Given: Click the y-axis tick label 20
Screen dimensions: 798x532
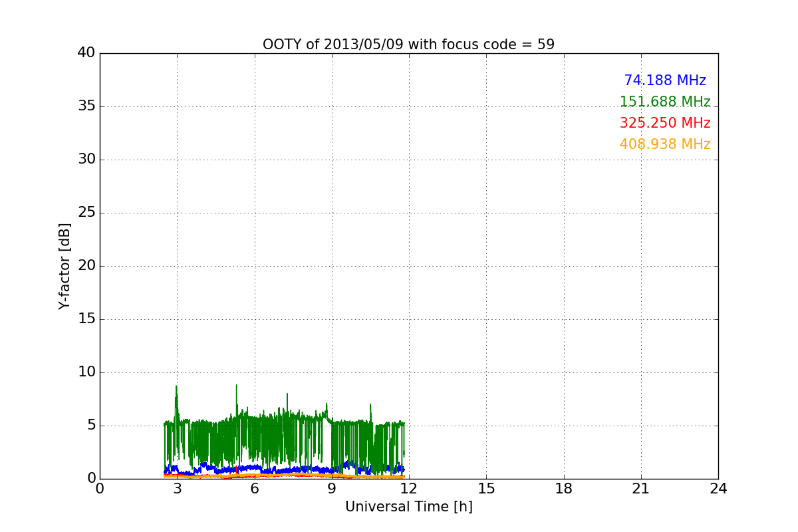Looking at the screenshot, I should click(86, 266).
